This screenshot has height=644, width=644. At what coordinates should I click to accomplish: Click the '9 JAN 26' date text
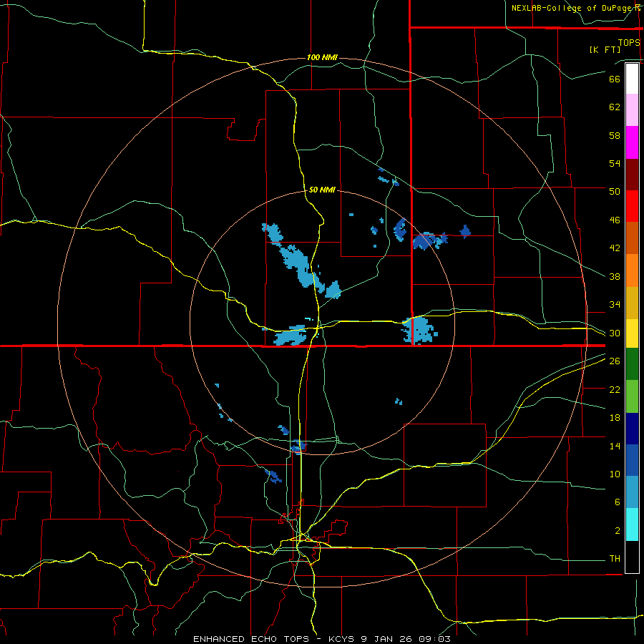click(387, 639)
